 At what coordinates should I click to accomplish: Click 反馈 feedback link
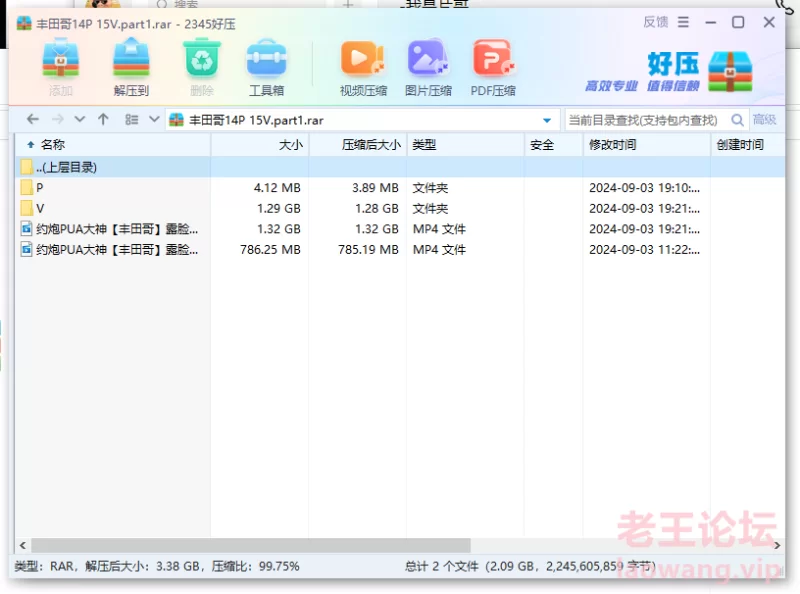(x=656, y=22)
